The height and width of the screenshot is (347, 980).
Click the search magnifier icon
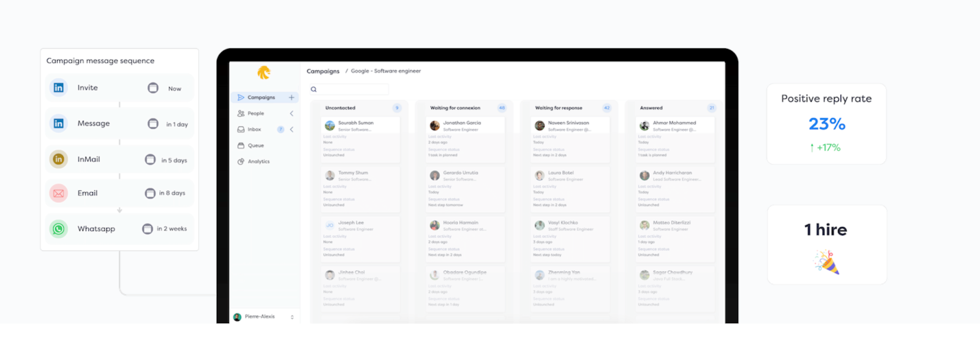pos(314,90)
